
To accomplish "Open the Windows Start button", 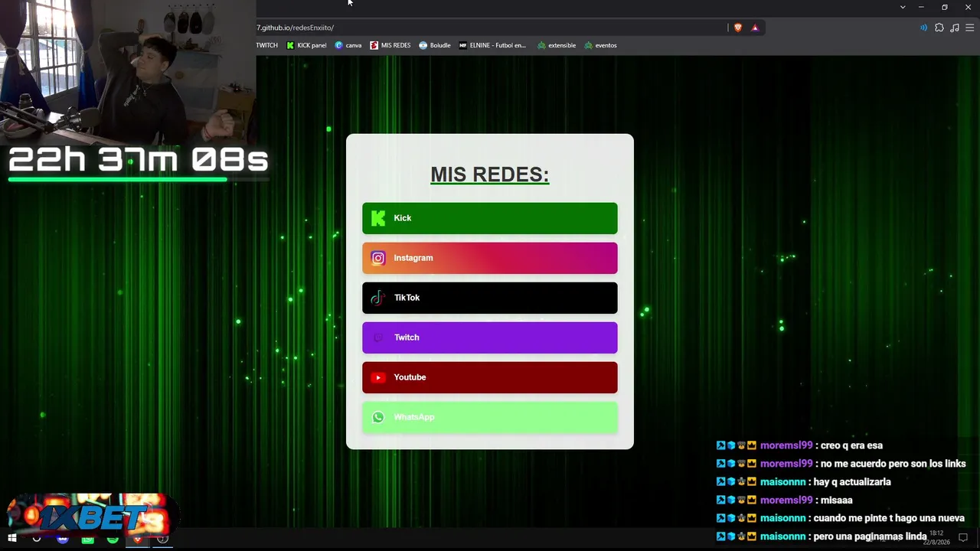I will (x=11, y=539).
